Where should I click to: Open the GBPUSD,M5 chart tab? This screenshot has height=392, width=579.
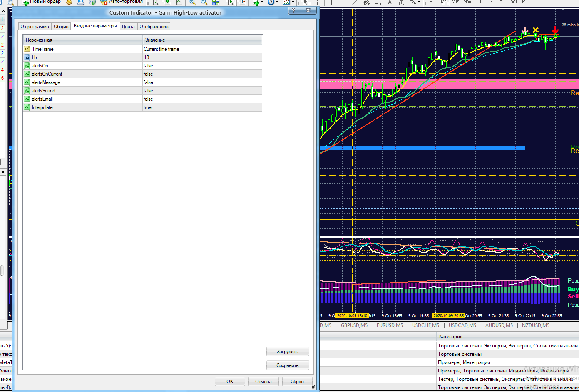354,325
